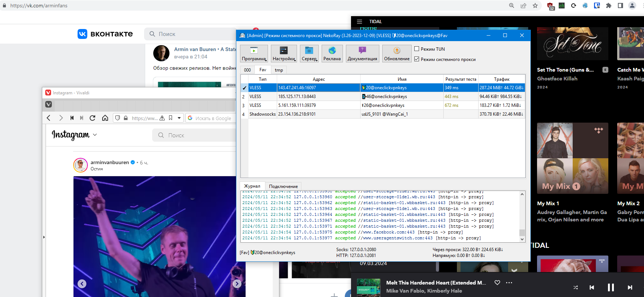Open the Настройки dropdown in NekoRay

(284, 54)
